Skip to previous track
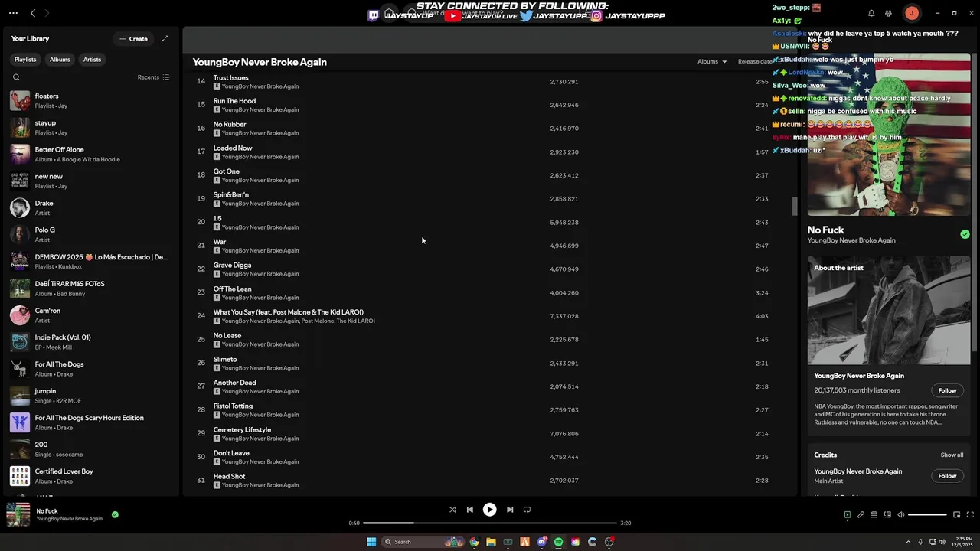 470,510
